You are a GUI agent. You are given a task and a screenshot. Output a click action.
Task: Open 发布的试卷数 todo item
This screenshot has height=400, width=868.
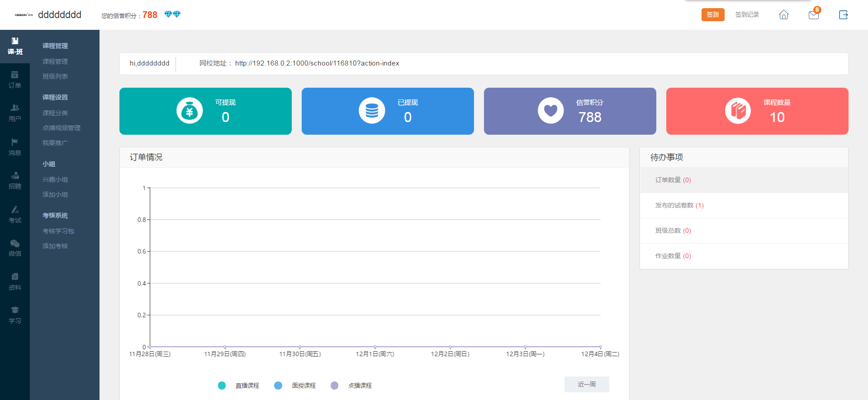tap(679, 205)
